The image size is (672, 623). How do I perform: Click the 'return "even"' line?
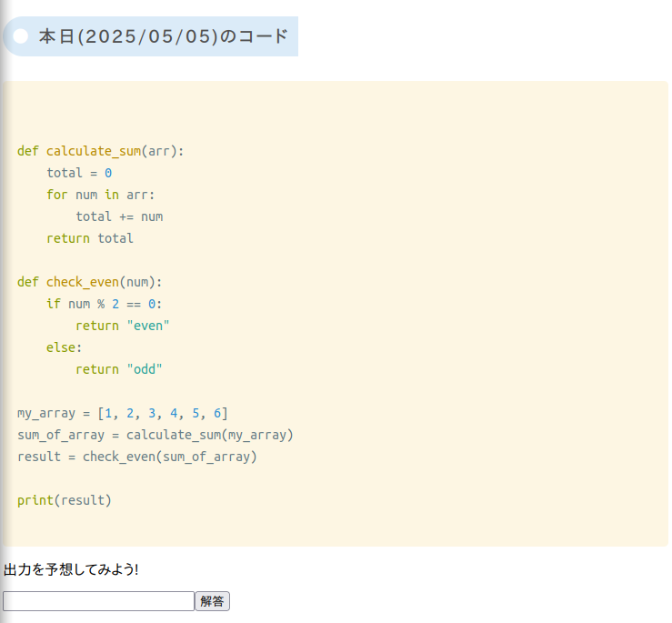[123, 326]
